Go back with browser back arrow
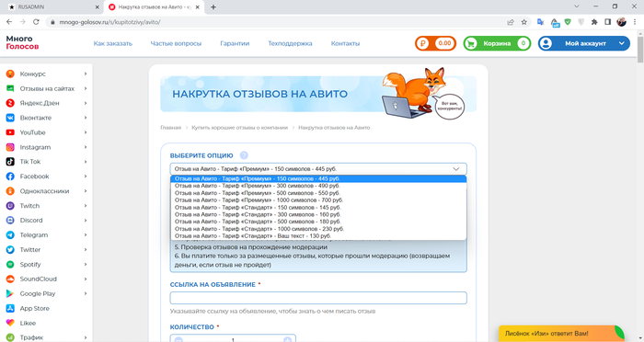Viewport: 644px width, 342px height. coord(9,22)
